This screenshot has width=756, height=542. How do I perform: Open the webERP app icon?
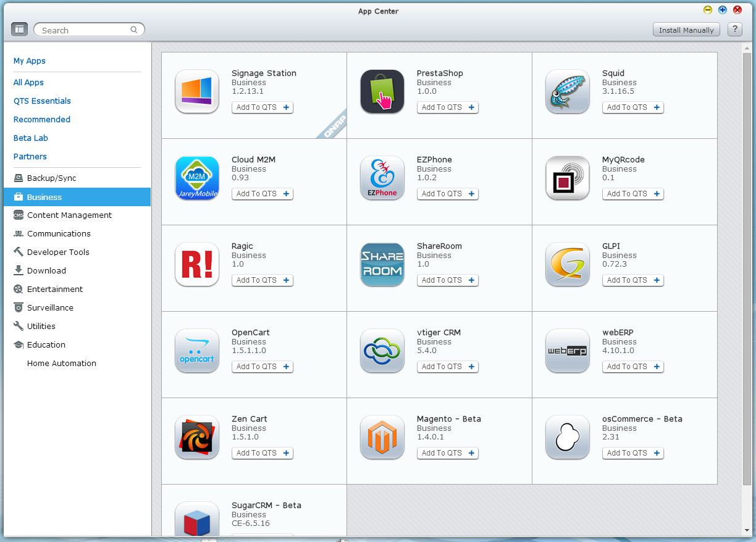(568, 351)
